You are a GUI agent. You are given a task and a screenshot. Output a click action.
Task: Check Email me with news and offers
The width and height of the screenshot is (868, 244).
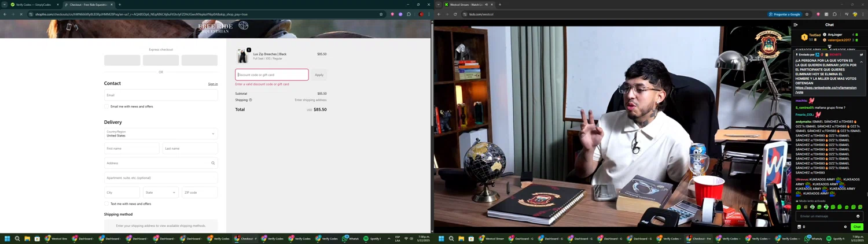[x=106, y=106]
